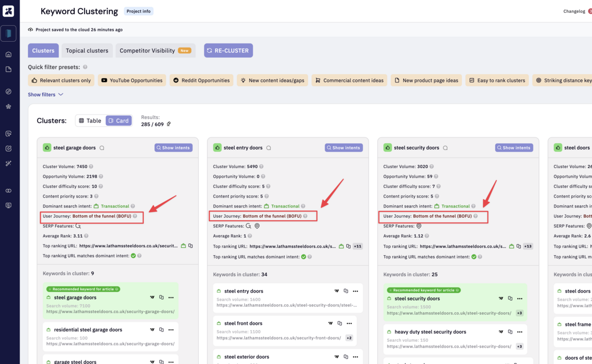592x364 pixels.
Task: Open more options for steel front doors keyword
Action: pos(349,323)
